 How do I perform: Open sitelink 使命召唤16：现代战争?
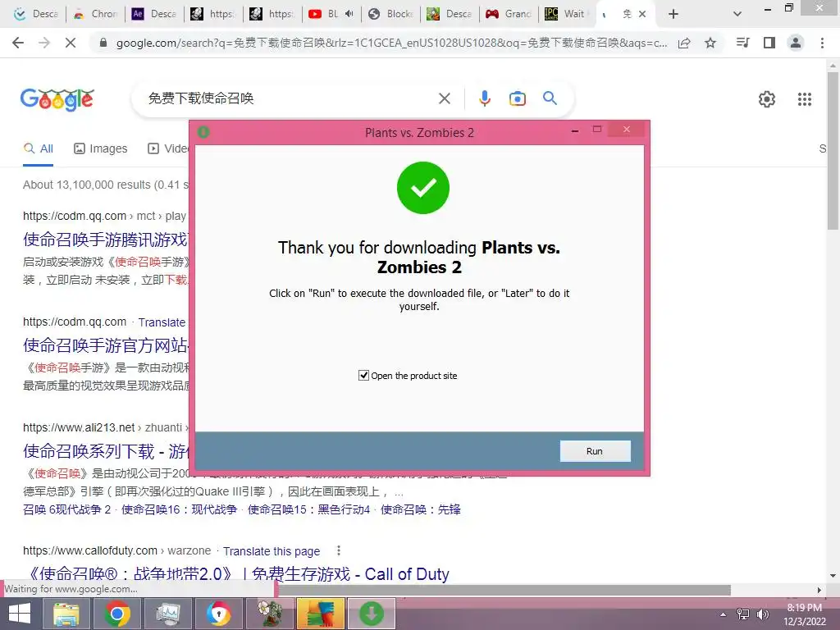click(179, 509)
